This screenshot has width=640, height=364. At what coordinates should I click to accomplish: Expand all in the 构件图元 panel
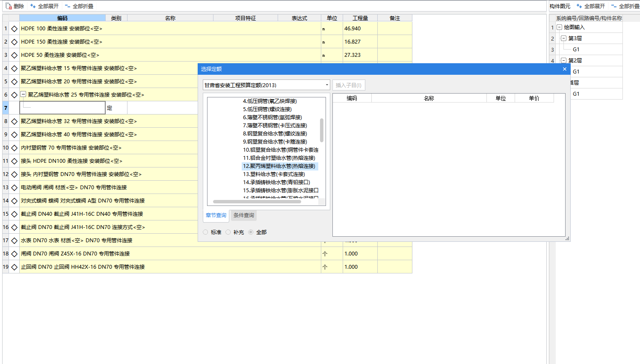coord(591,6)
